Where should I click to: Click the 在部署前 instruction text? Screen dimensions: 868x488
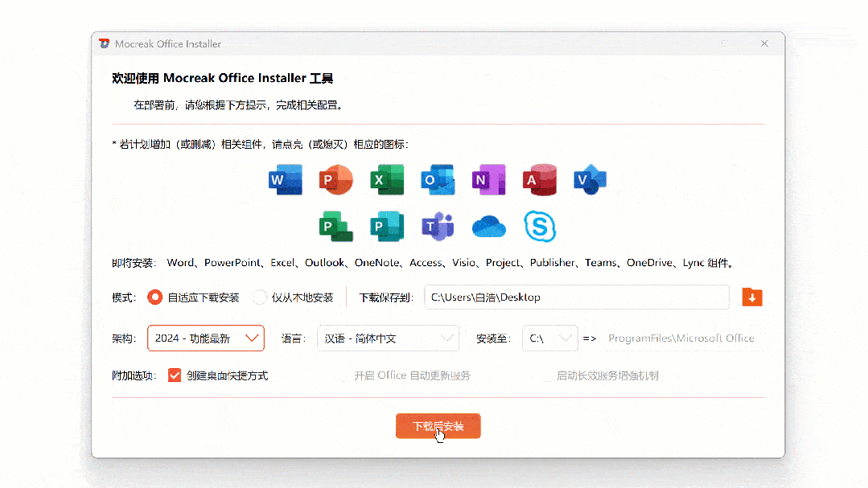[x=239, y=105]
